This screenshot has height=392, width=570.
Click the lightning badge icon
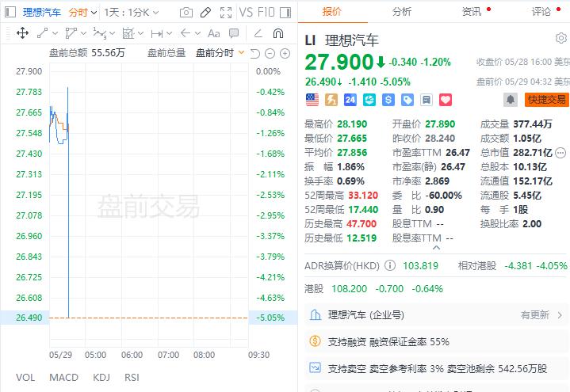[331, 100]
